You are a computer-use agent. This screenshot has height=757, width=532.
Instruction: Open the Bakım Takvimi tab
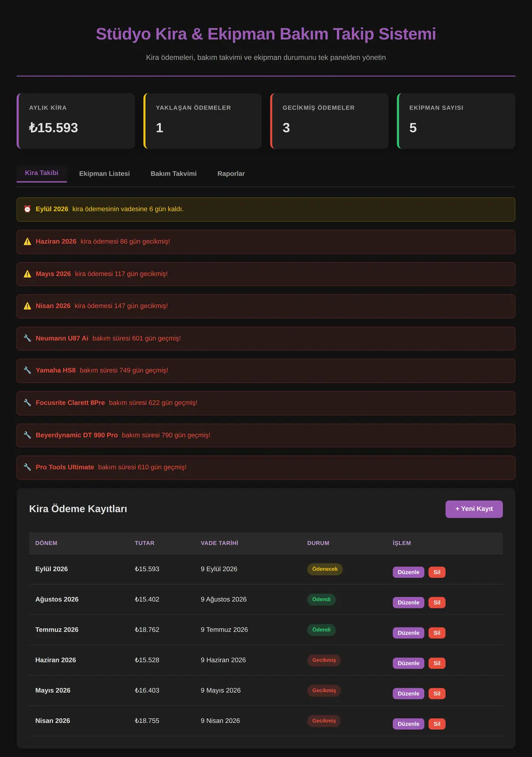pyautogui.click(x=174, y=173)
